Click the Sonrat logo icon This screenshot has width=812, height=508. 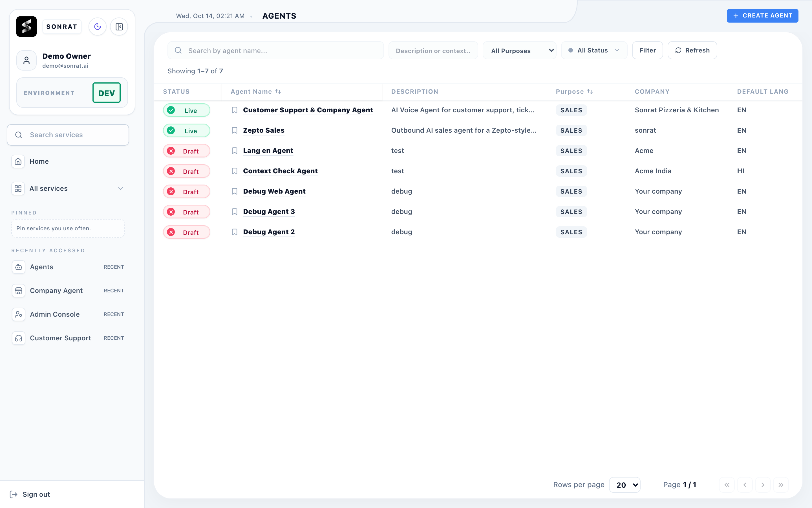(27, 27)
